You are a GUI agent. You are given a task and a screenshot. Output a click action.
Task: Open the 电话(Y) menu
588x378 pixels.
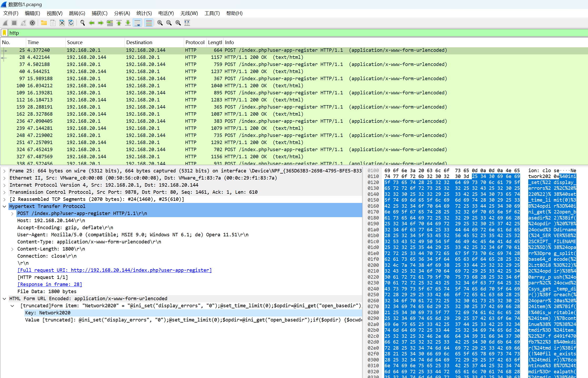tap(166, 13)
